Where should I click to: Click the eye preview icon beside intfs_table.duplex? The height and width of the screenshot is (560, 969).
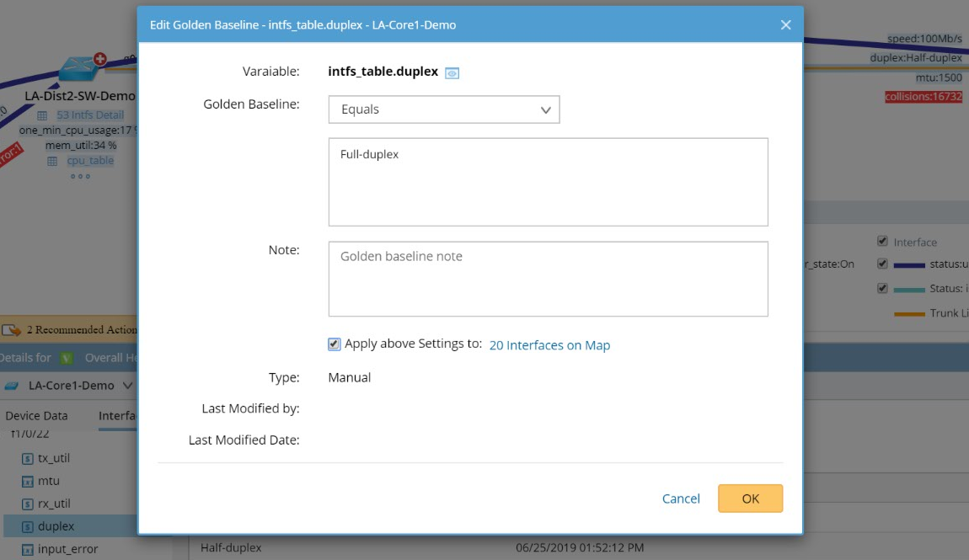452,73
